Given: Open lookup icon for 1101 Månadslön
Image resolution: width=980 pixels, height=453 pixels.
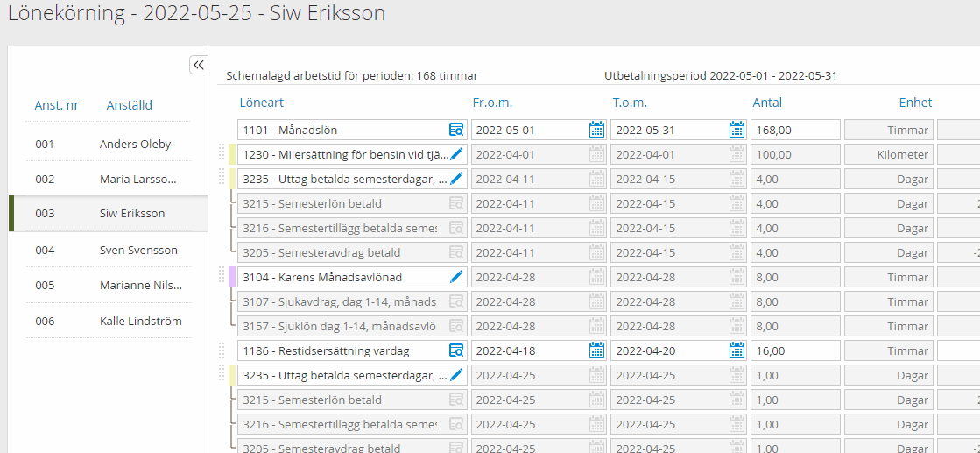Looking at the screenshot, I should [x=456, y=130].
